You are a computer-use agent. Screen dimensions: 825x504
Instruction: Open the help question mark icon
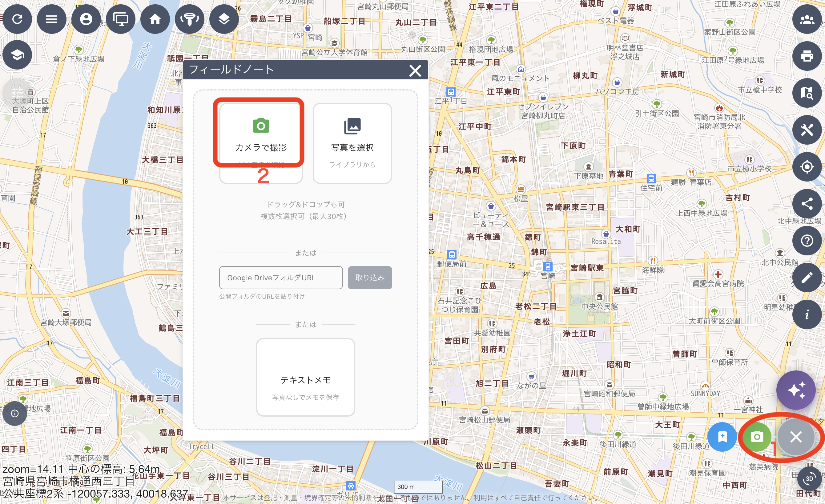click(807, 240)
